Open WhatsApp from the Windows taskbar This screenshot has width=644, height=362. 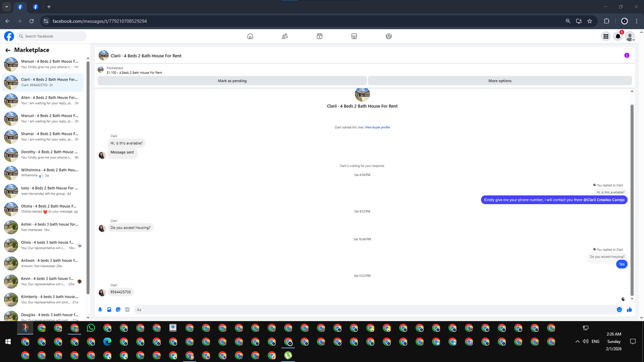click(91, 328)
